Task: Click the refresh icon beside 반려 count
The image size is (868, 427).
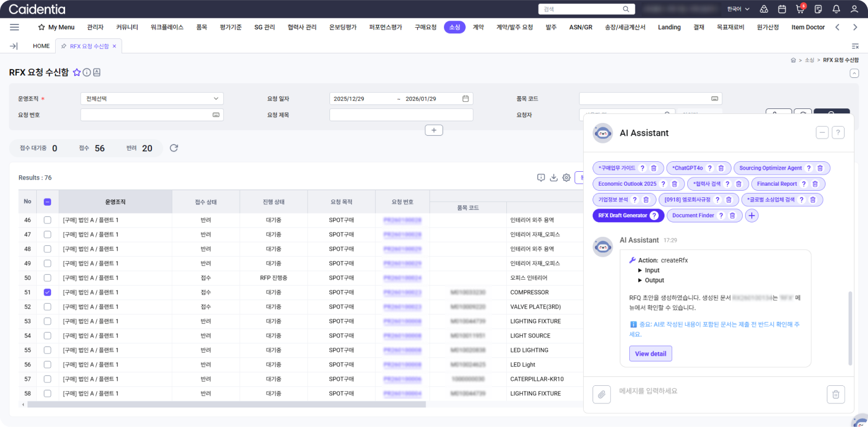Action: click(174, 148)
